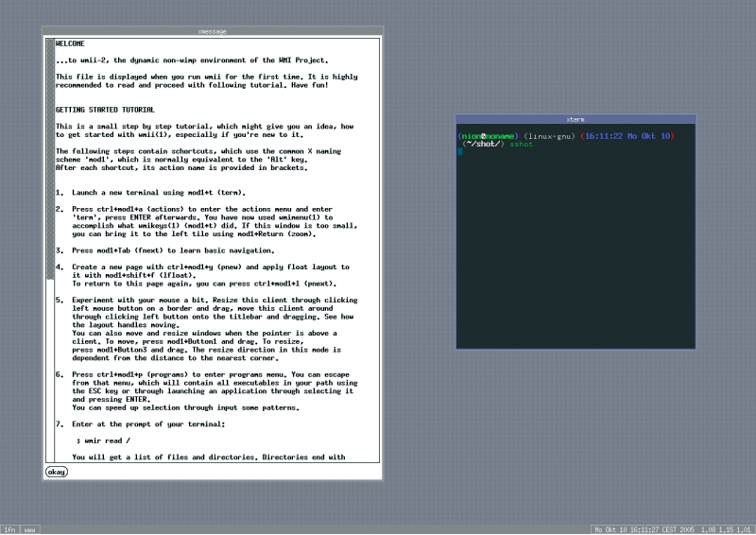Click the okay button in xmessage
Viewport: 756px width, 535px height.
point(57,472)
